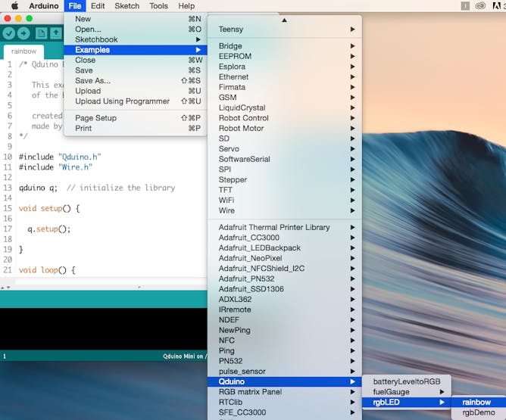Select the rgbDemo example sketch
Screen dimensions: 506x420
[x=479, y=412]
